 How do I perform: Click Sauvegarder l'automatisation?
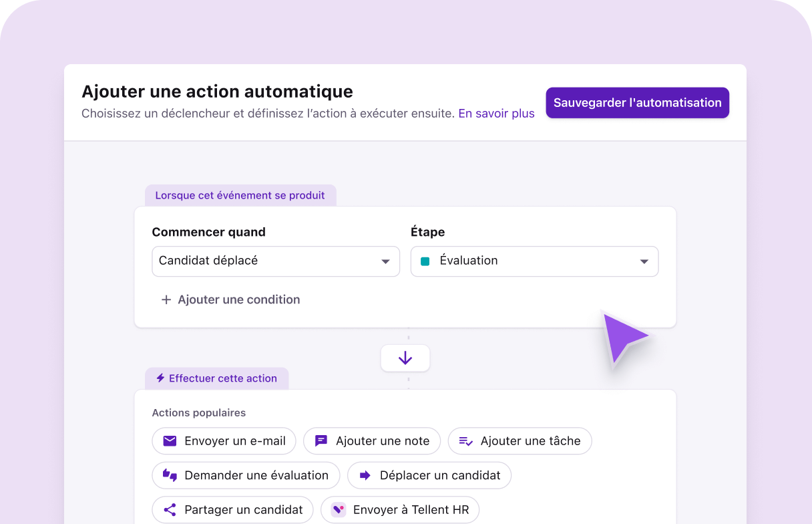637,103
